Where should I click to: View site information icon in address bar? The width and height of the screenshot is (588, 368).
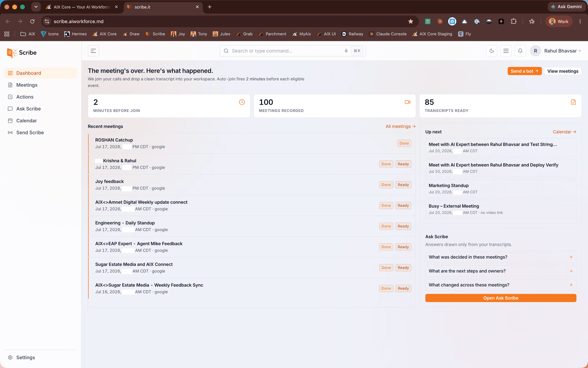click(47, 21)
